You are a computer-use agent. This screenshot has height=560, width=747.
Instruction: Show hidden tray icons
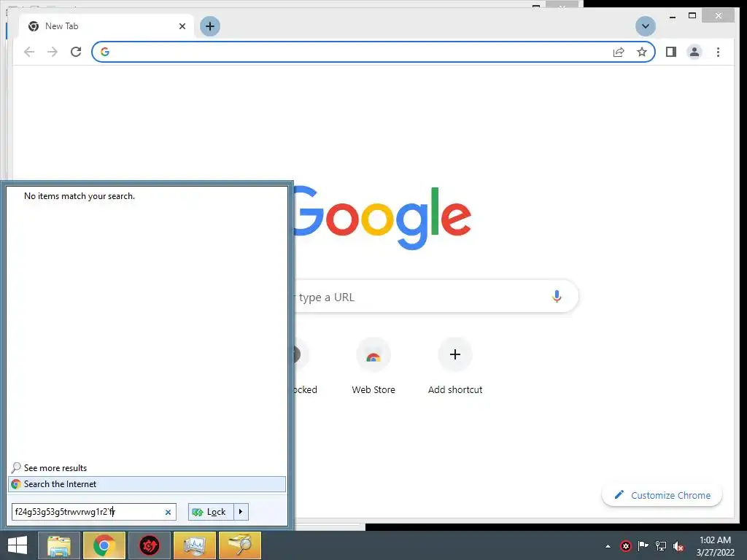click(608, 546)
